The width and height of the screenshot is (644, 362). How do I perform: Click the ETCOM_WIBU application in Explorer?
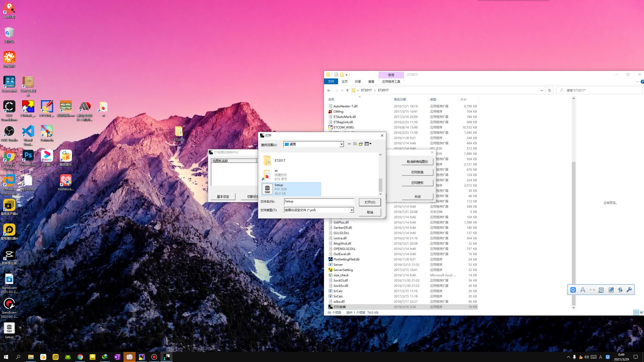tap(343, 127)
